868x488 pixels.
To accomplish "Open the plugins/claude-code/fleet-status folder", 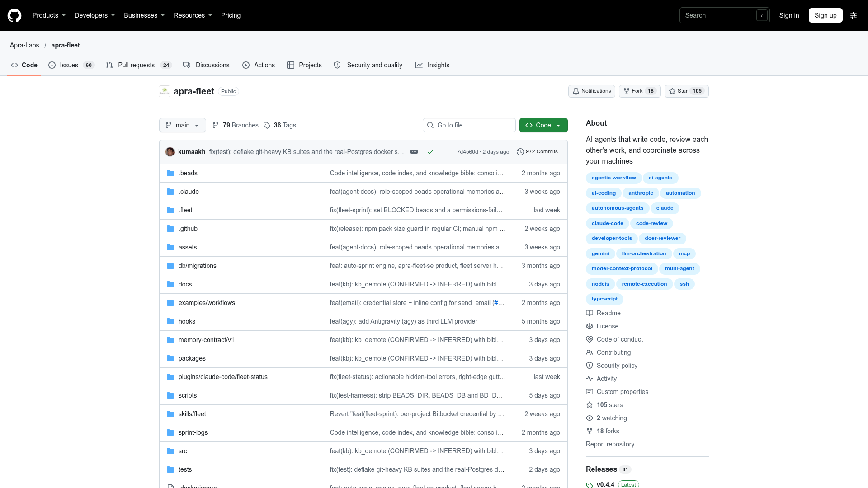I will click(223, 377).
